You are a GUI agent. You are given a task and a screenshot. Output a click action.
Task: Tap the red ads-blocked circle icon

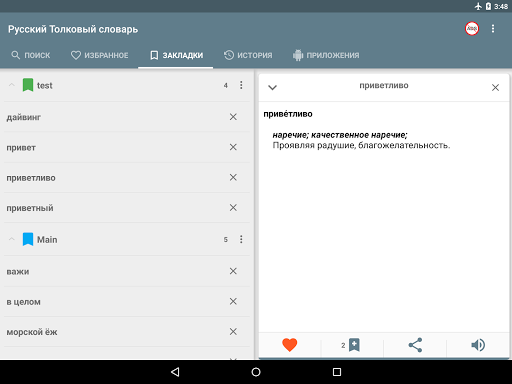click(472, 29)
